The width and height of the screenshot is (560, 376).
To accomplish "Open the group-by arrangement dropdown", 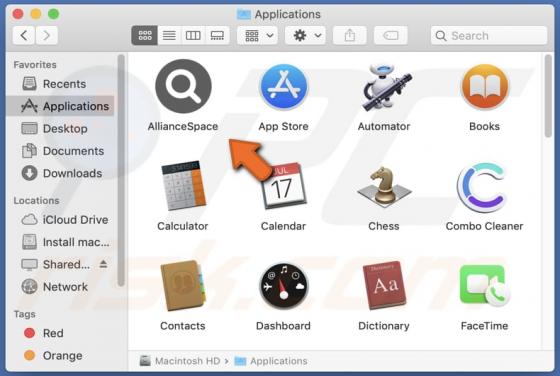I will pos(258,35).
